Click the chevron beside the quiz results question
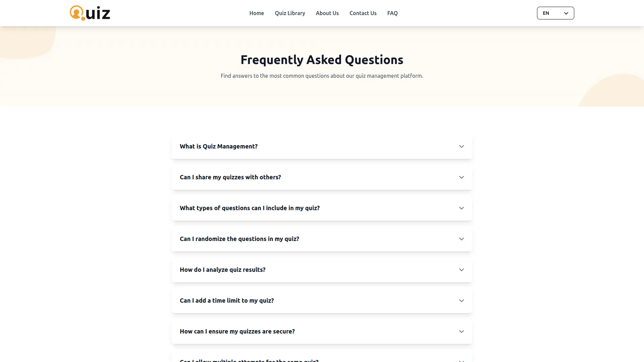 pyautogui.click(x=461, y=269)
